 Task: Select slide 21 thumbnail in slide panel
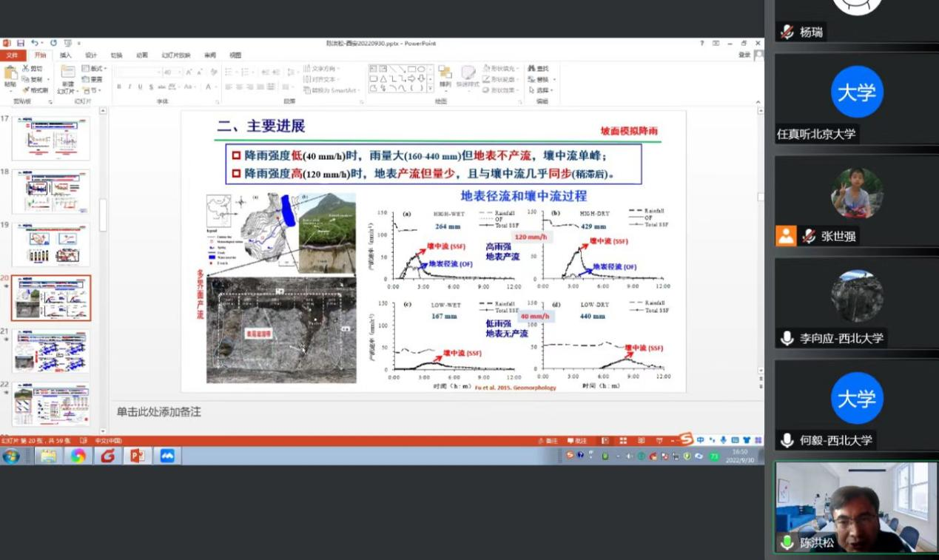click(50, 351)
